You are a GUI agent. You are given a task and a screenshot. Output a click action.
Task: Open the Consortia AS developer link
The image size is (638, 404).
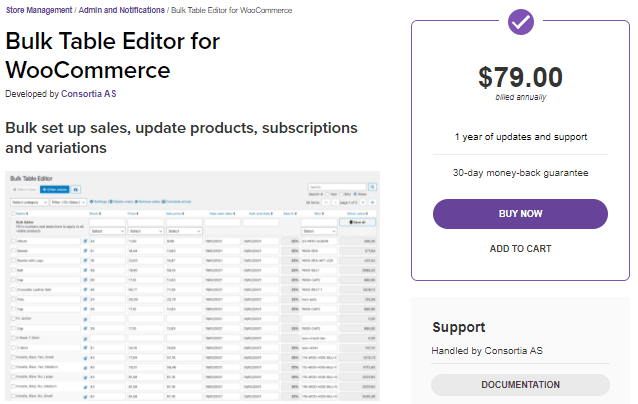[89, 94]
